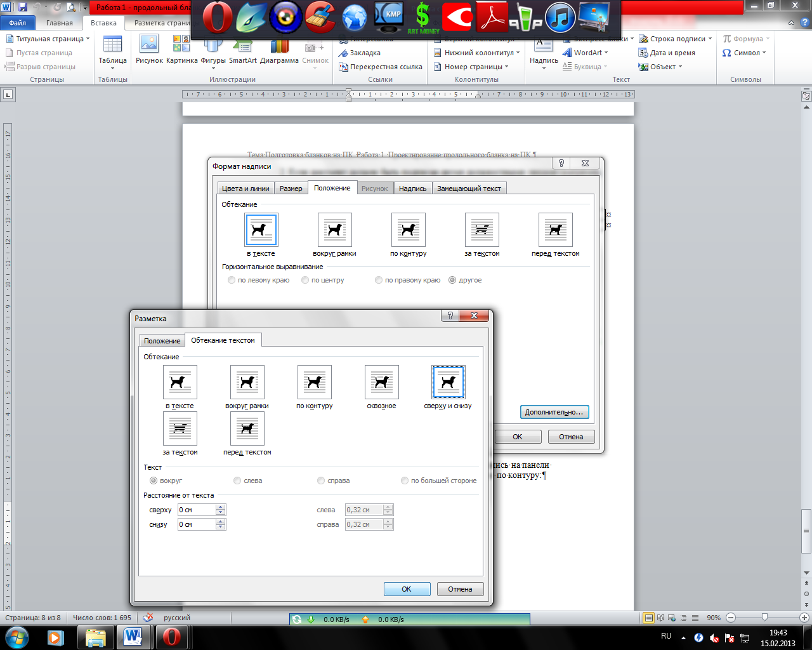Confirm the Разметка dialog with ОК
812x650 pixels.
coord(407,589)
